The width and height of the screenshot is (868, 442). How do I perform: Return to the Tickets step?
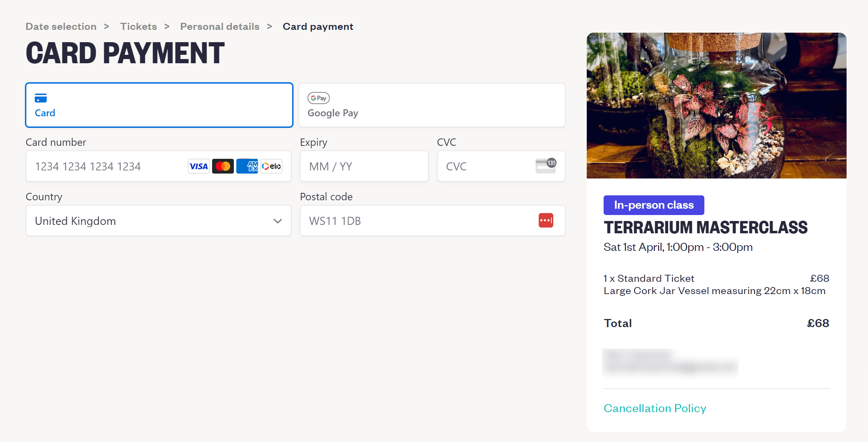(x=138, y=27)
